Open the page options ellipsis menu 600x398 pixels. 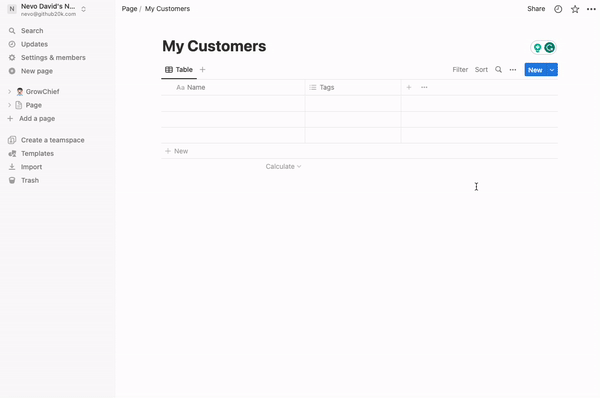click(591, 9)
